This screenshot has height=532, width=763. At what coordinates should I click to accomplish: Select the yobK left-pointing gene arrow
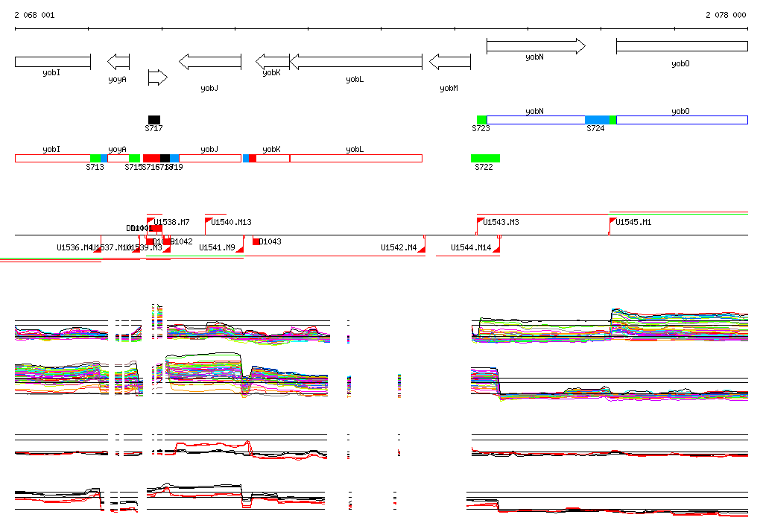273,62
